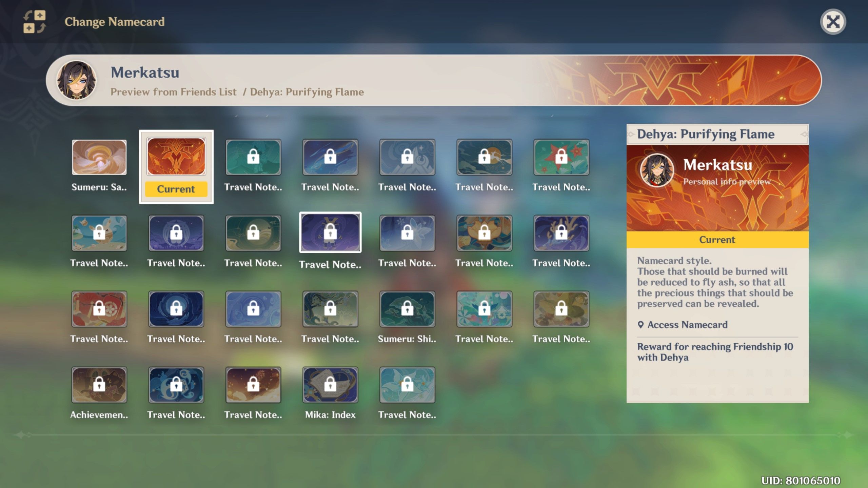The height and width of the screenshot is (488, 868).
Task: Open the Access Namecard link
Action: (687, 325)
